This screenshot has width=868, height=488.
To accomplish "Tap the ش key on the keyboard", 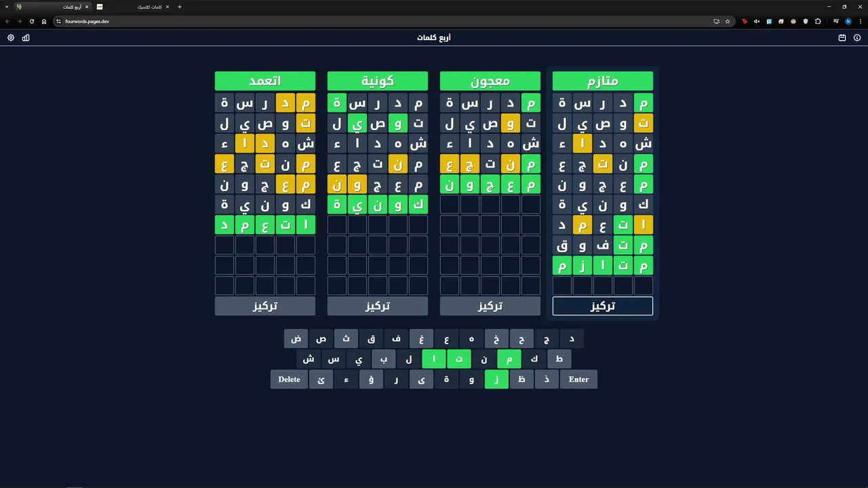I will pyautogui.click(x=309, y=359).
